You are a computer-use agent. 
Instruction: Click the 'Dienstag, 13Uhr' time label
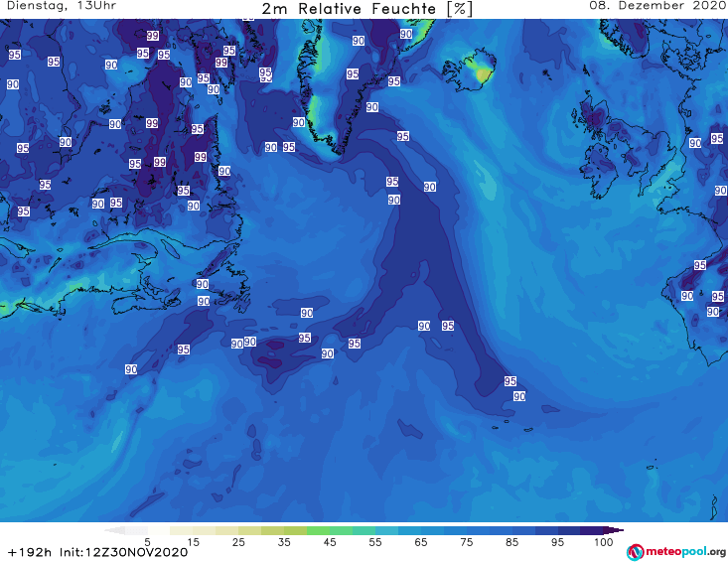click(x=62, y=6)
